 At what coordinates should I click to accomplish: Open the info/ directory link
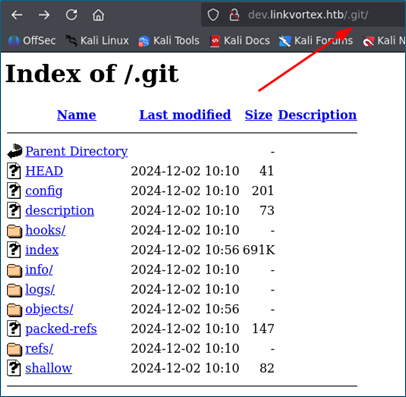pos(39,270)
